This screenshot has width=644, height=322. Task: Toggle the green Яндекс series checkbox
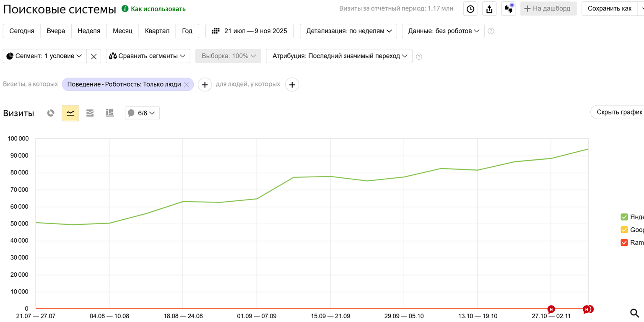click(x=624, y=217)
